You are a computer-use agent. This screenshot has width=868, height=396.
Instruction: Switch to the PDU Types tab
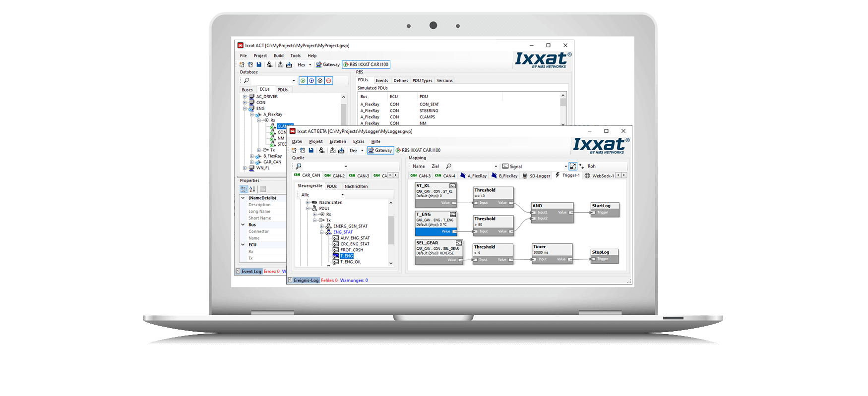[422, 80]
